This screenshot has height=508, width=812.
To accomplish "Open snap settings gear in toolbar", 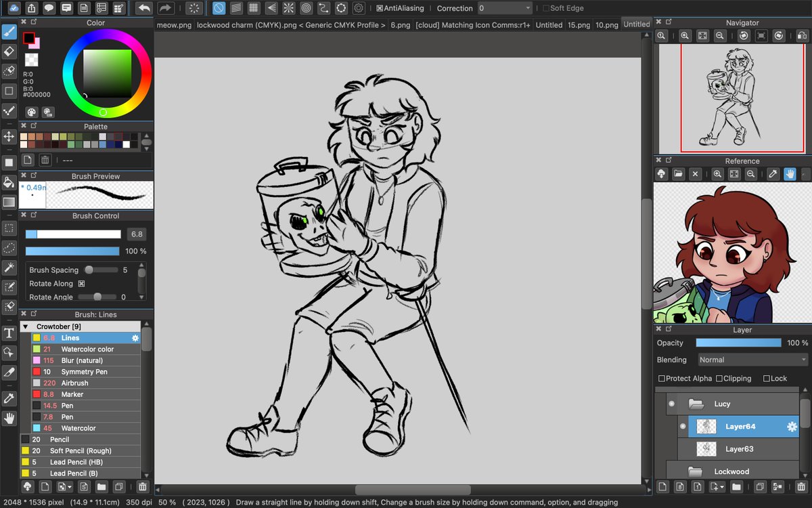I will [359, 8].
